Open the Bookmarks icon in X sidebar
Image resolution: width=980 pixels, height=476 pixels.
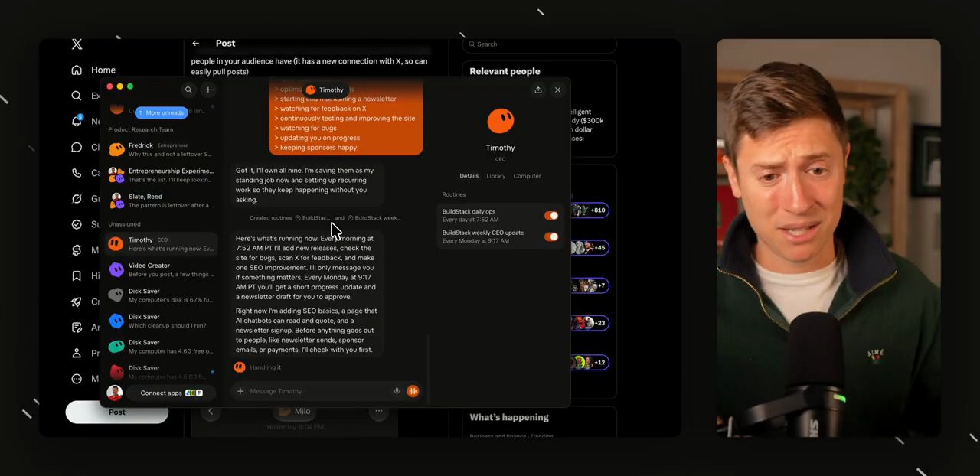[77, 275]
